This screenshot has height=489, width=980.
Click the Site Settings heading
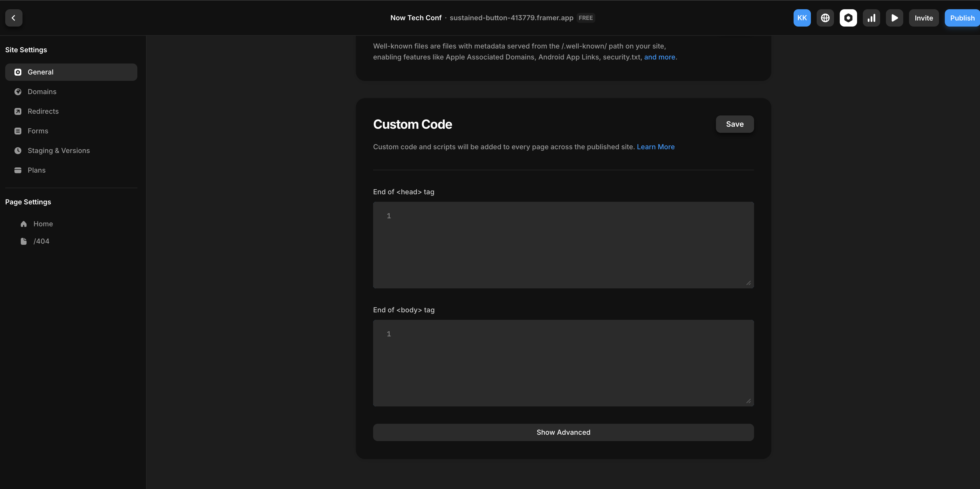click(x=26, y=50)
